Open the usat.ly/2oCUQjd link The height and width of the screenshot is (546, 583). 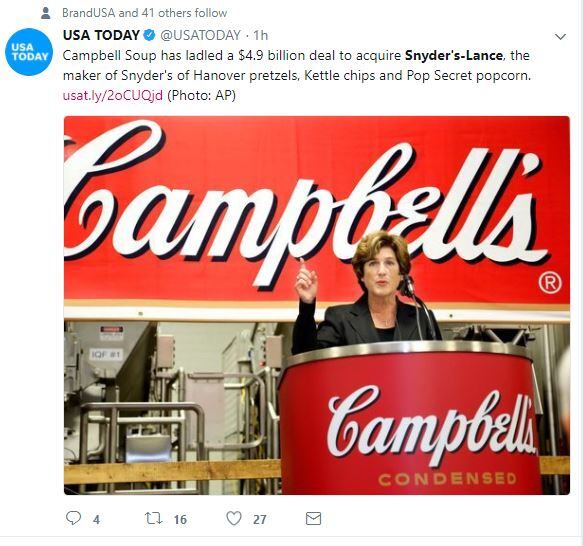click(113, 96)
